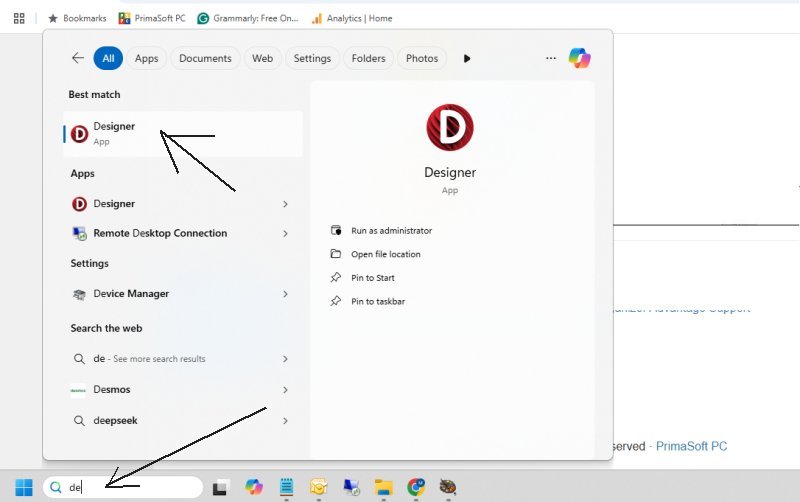Open Task View from the taskbar
This screenshot has width=800, height=502.
[219, 488]
